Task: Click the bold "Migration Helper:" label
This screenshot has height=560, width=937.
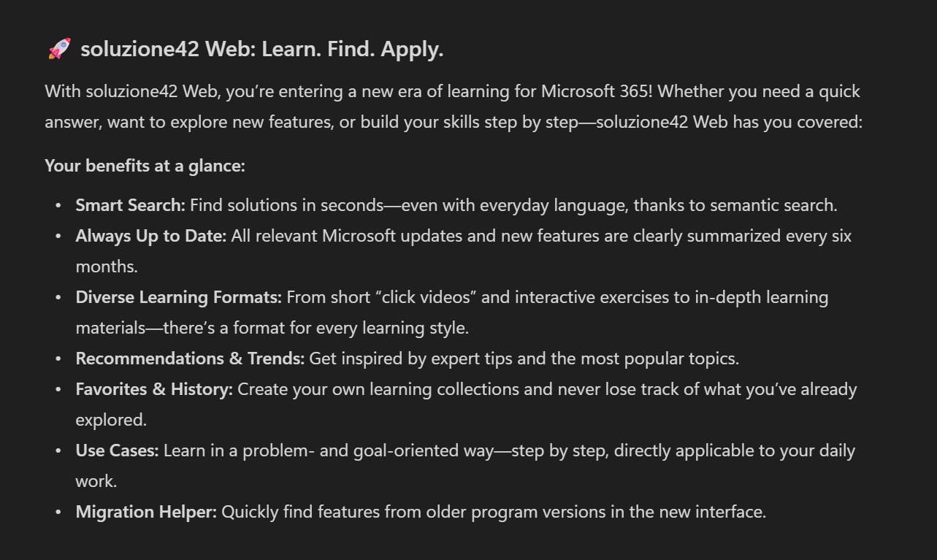Action: (x=146, y=512)
